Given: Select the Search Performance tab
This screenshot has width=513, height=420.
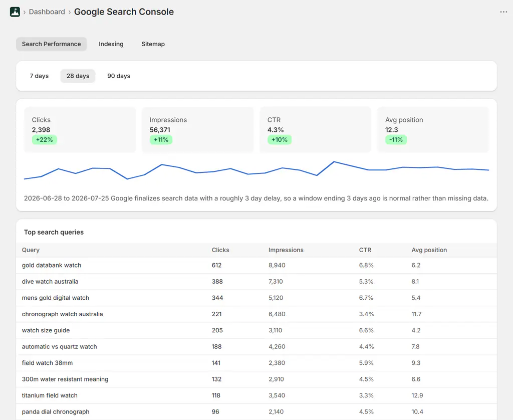Looking at the screenshot, I should tap(52, 44).
